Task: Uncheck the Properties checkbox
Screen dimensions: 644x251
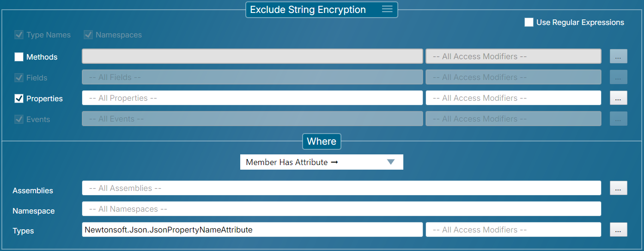Action: 19,98
